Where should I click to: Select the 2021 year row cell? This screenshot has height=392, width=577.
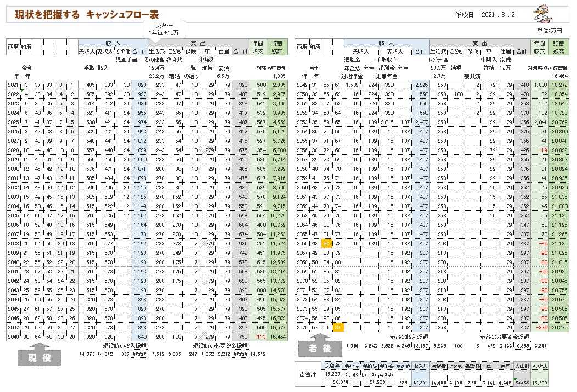pos(13,85)
